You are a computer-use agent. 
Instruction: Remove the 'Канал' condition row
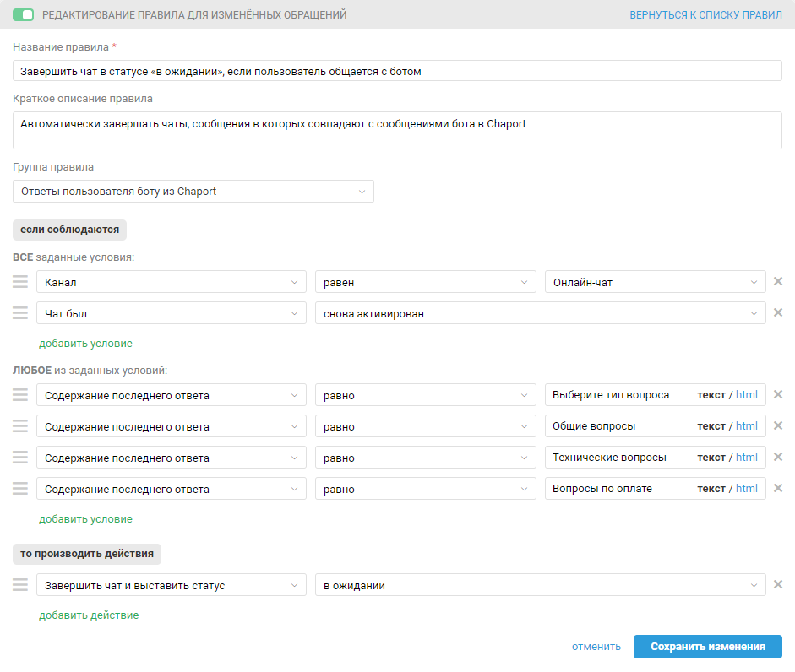point(778,282)
